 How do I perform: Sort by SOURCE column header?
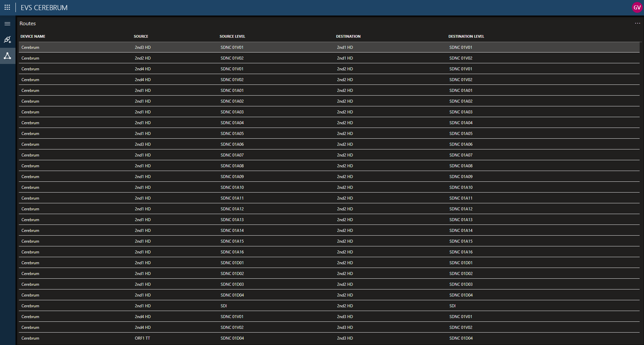(x=141, y=36)
